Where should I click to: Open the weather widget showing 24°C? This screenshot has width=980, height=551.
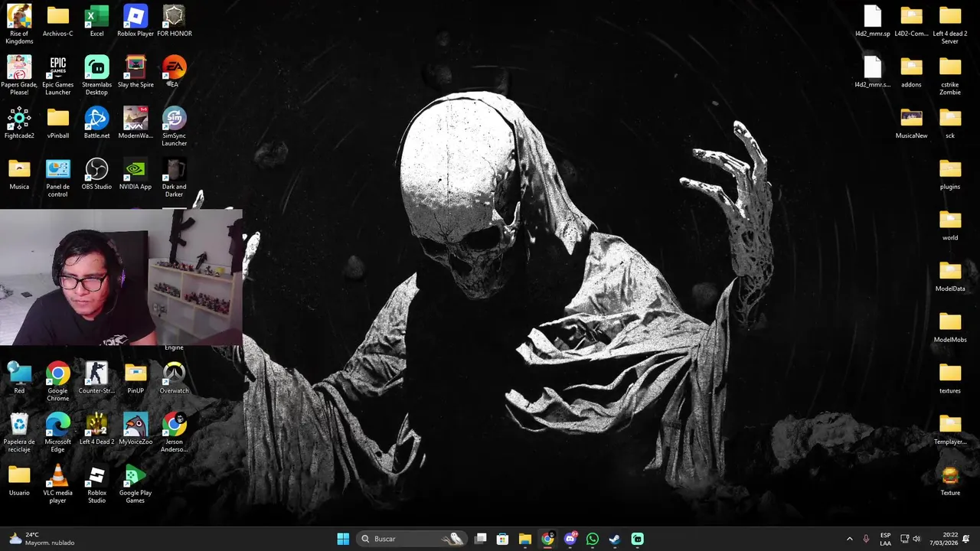click(x=42, y=539)
